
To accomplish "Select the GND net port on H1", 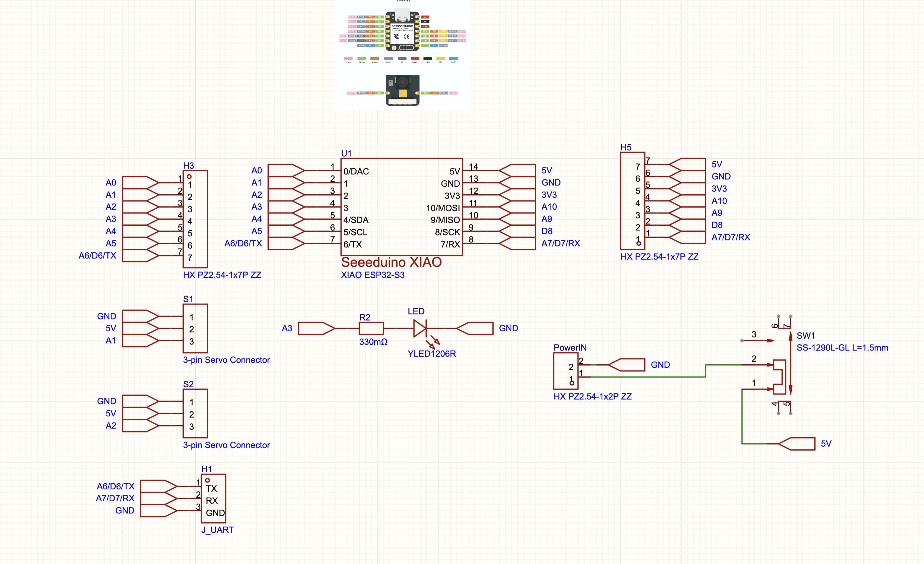I will click(x=159, y=511).
